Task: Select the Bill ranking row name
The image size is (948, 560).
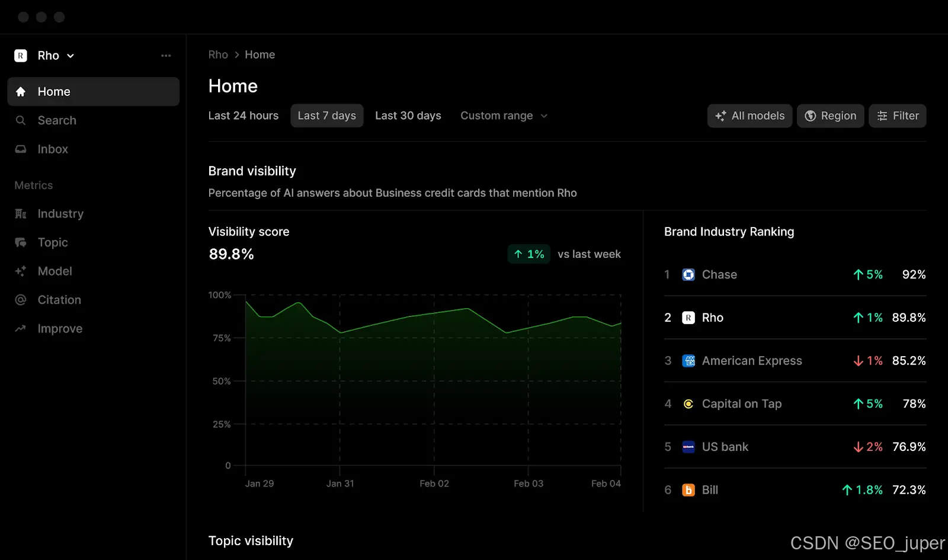Action: point(710,490)
